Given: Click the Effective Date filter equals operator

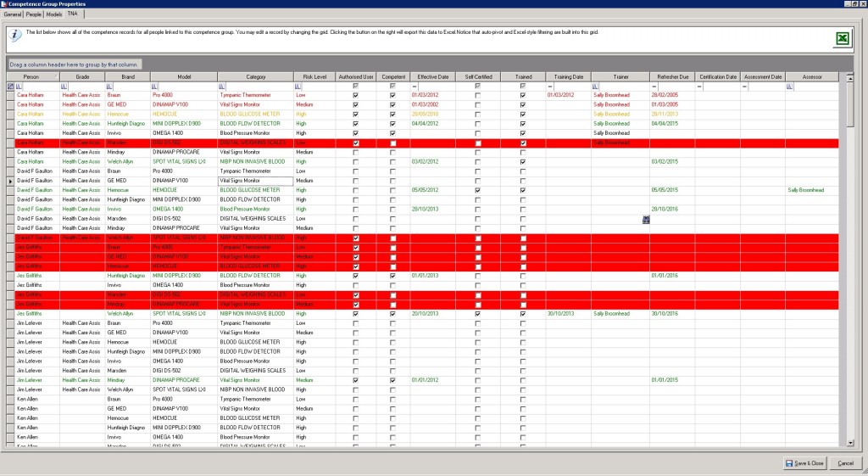Looking at the screenshot, I should coord(414,87).
